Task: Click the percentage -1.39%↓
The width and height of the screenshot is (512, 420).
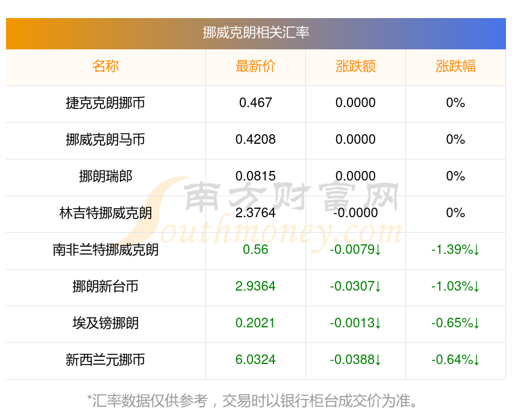Action: [x=455, y=250]
